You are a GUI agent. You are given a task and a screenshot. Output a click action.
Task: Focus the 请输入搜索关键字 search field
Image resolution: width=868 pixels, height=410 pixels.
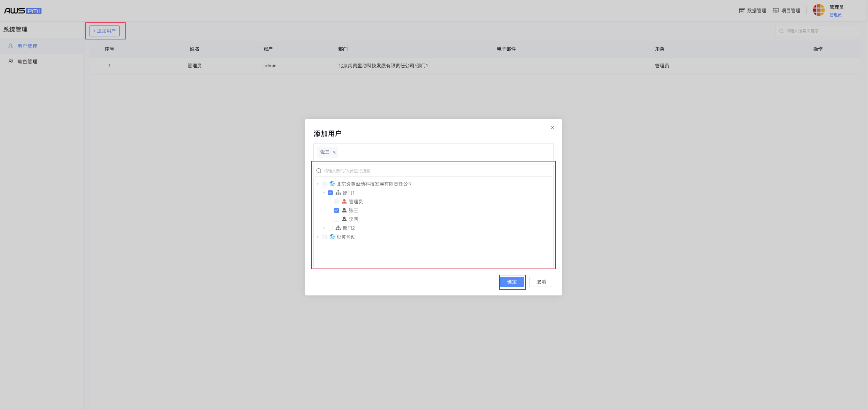(x=817, y=31)
